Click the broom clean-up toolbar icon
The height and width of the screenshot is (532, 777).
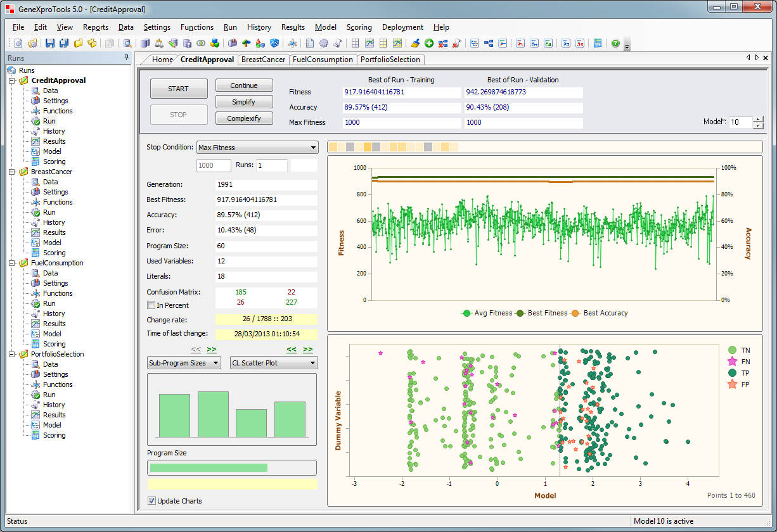point(415,43)
